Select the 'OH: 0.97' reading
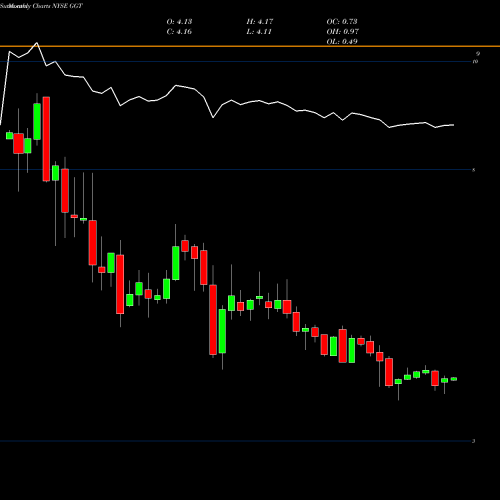500x500 pixels. point(343,32)
